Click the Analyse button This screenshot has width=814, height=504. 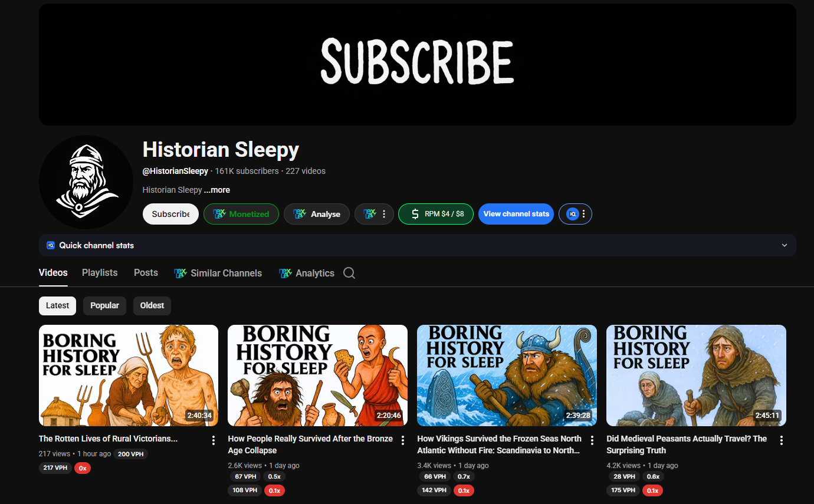tap(317, 214)
